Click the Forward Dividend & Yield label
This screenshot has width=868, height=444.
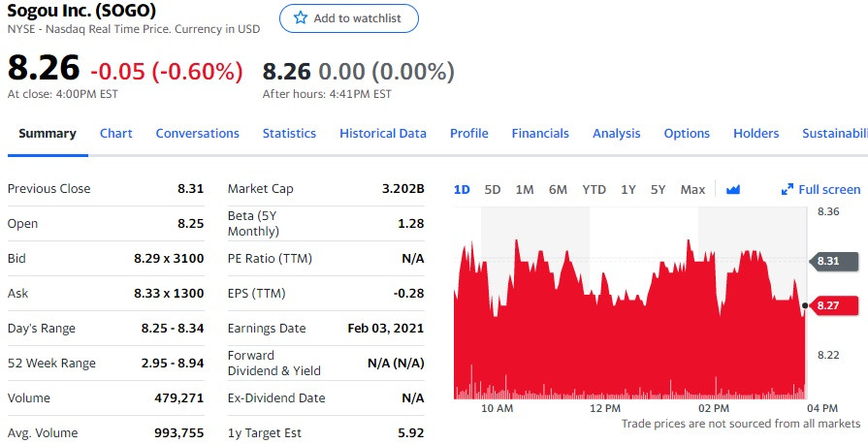click(x=274, y=364)
